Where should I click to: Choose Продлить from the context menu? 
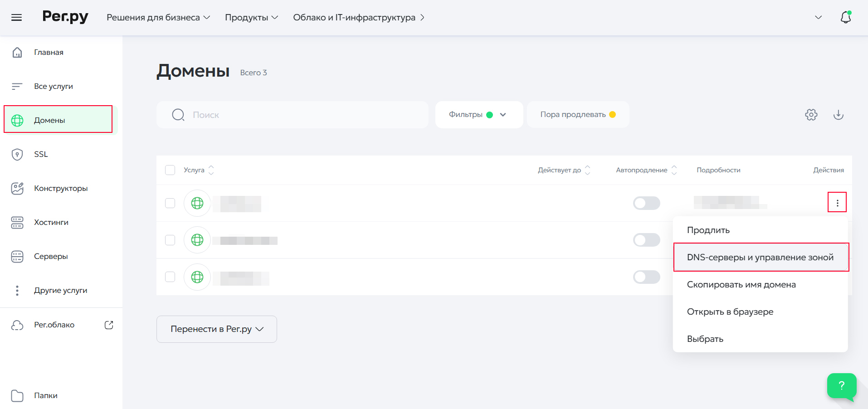point(708,230)
